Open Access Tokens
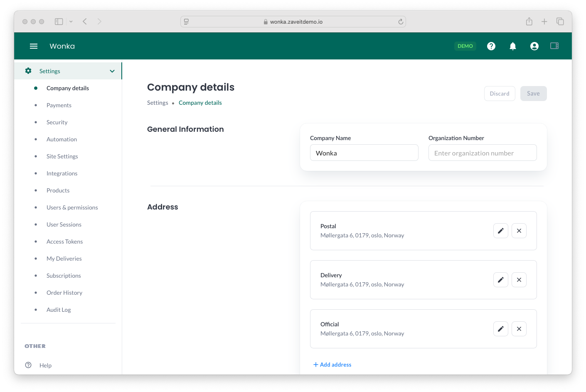586x392 pixels. pos(65,242)
